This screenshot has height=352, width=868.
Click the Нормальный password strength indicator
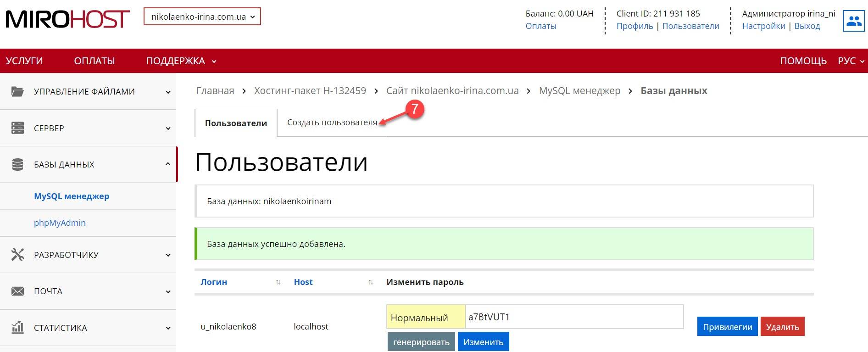click(x=426, y=317)
